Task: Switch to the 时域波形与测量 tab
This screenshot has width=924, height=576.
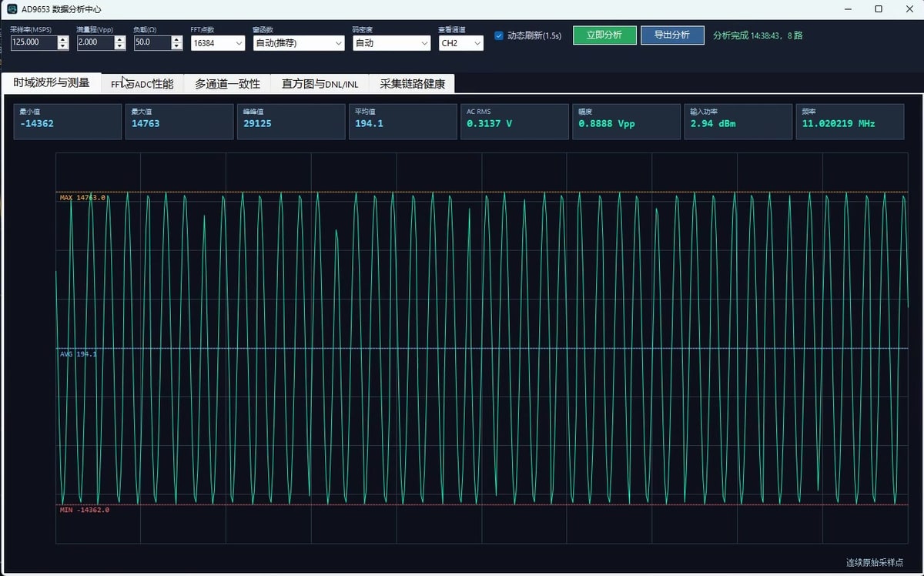Action: (51, 83)
